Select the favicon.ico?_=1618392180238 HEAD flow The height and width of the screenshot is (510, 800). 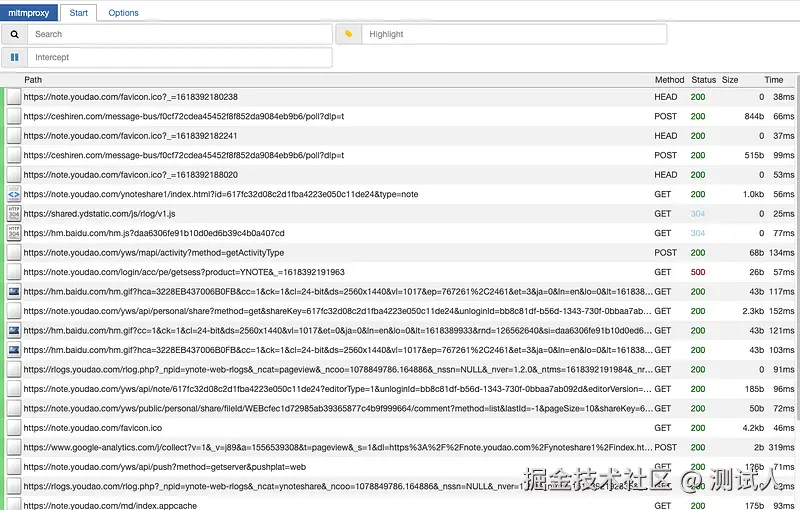click(x=400, y=97)
